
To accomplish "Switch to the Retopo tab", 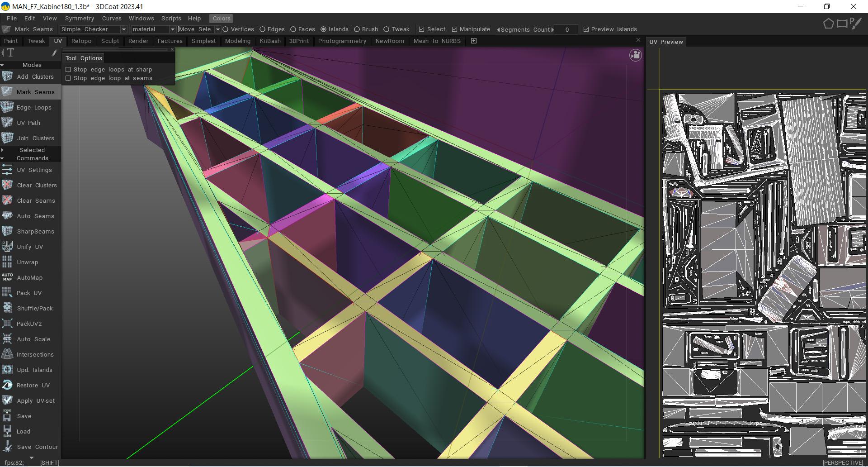I will pos(81,41).
